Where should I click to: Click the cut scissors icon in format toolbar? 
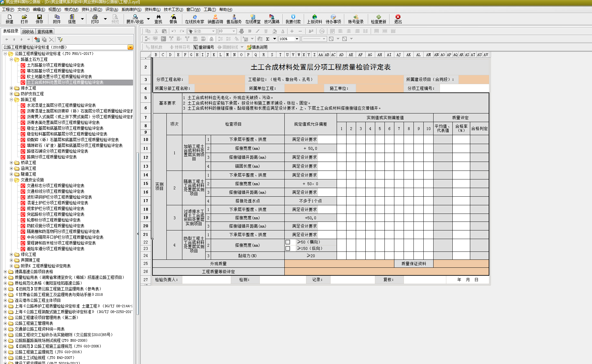tap(156, 31)
